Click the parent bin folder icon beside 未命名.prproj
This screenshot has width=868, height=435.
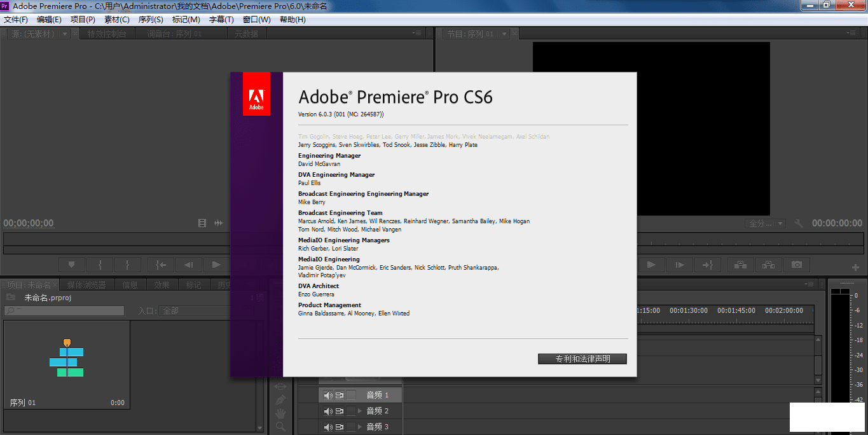[11, 297]
